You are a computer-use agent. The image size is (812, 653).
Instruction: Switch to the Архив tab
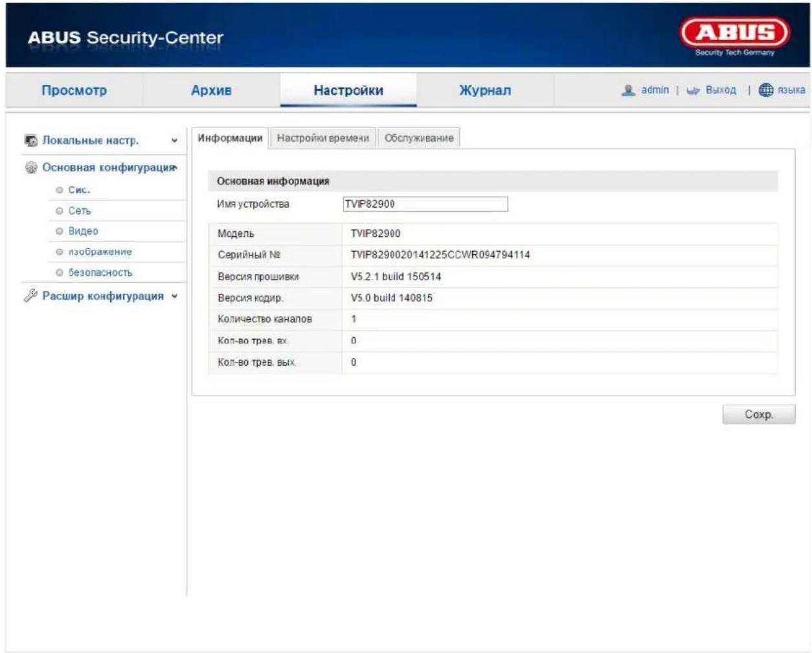point(211,91)
